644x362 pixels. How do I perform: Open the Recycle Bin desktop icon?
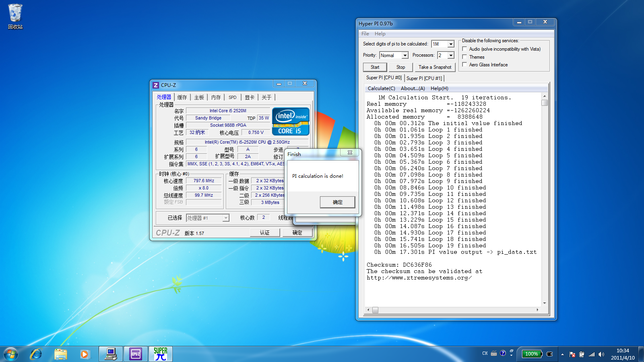pos(15,16)
